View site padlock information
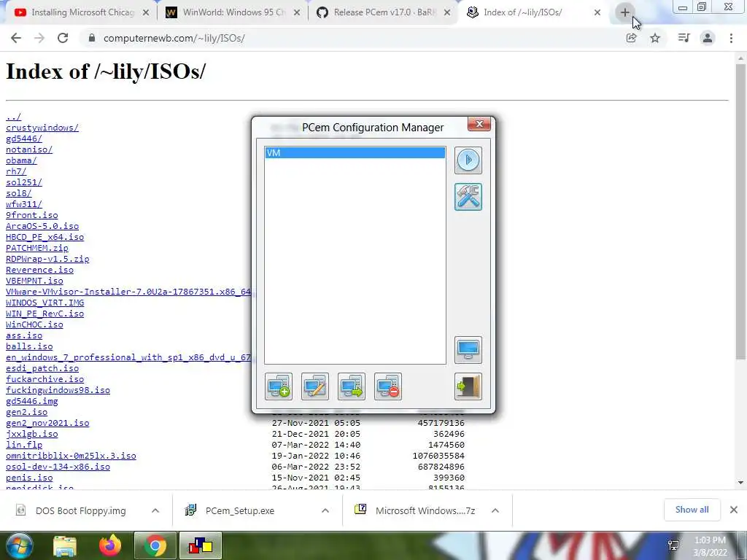747x560 pixels. 92,38
